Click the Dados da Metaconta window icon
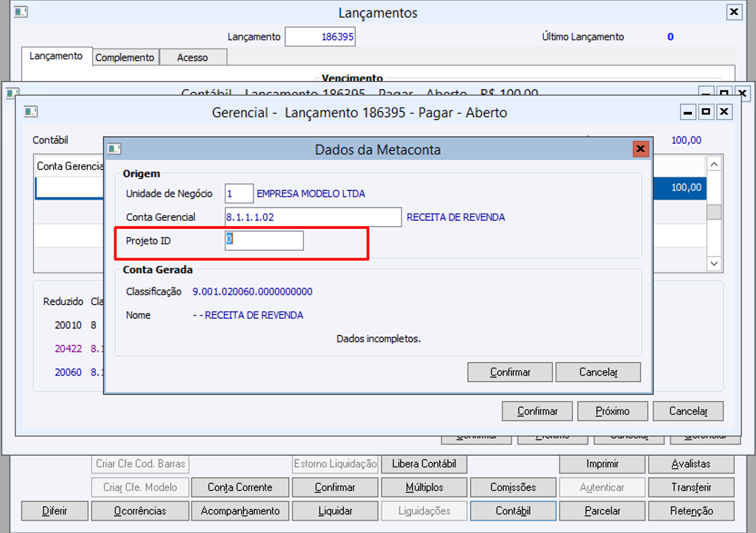The image size is (756, 533). click(x=113, y=149)
